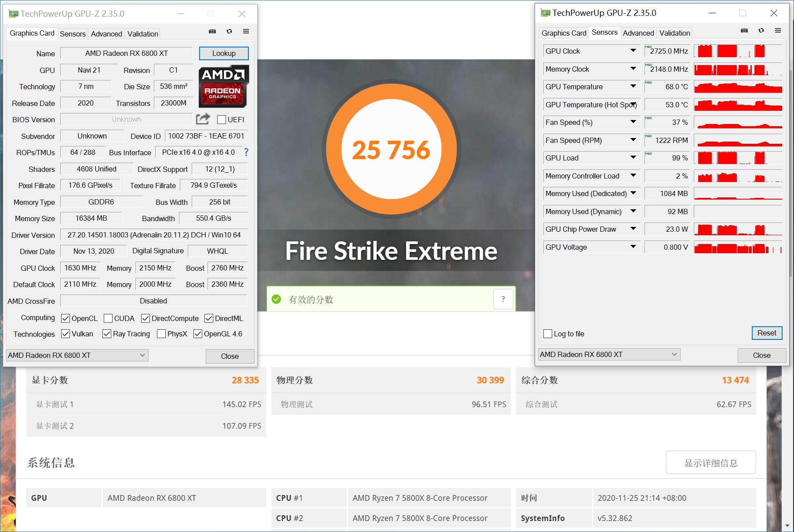794x532 pixels.
Task: Switch to Graphics Card tab in right GPU-Z window
Action: [564, 33]
